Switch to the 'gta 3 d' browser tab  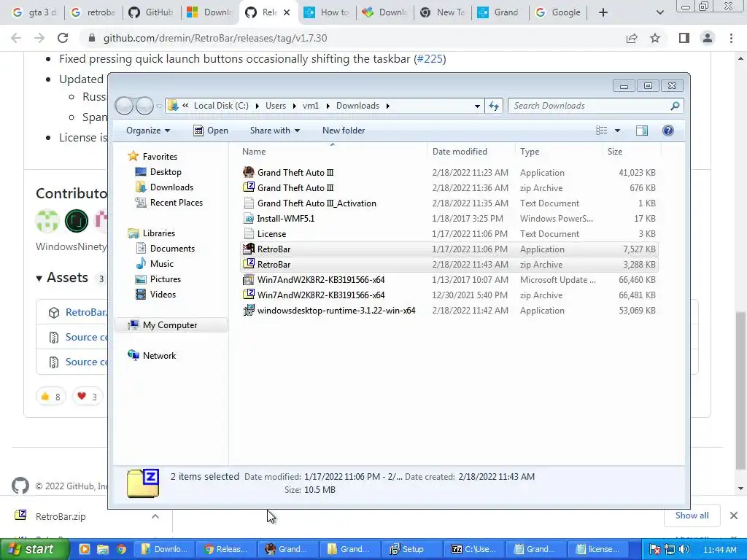tap(34, 12)
